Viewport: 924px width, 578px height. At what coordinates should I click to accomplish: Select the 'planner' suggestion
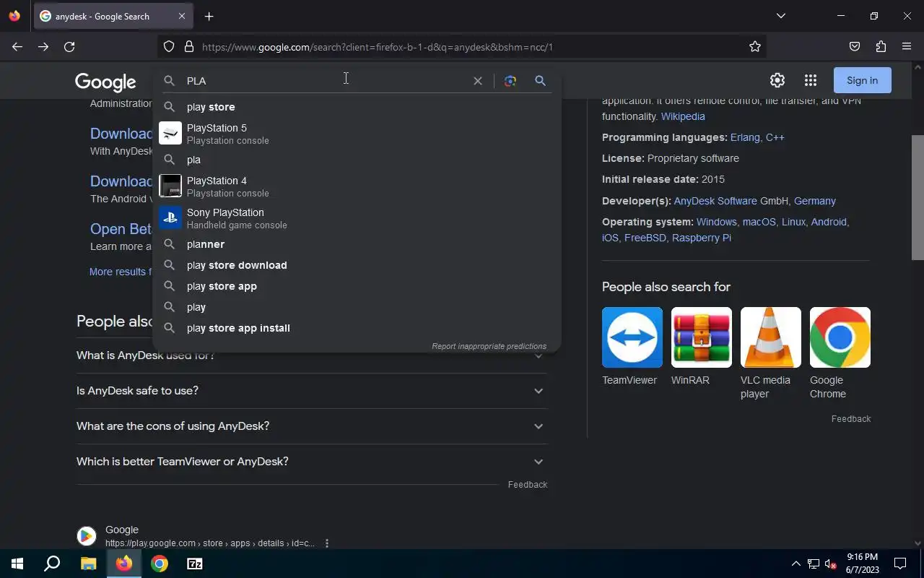pyautogui.click(x=357, y=244)
